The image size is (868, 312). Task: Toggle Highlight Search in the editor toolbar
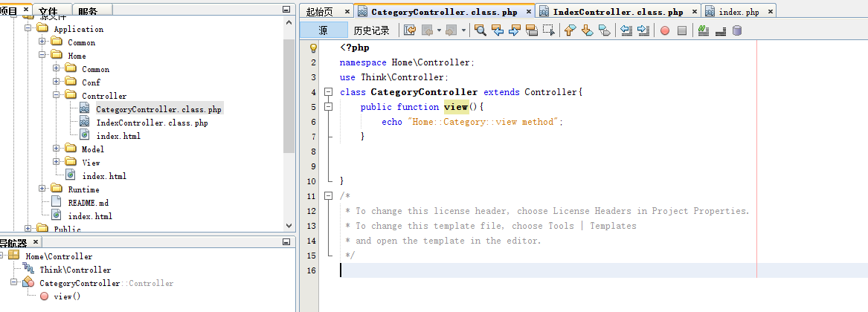pyautogui.click(x=532, y=30)
